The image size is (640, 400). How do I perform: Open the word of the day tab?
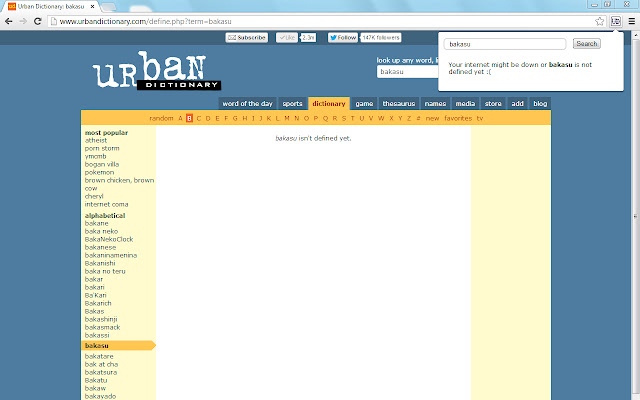[247, 104]
